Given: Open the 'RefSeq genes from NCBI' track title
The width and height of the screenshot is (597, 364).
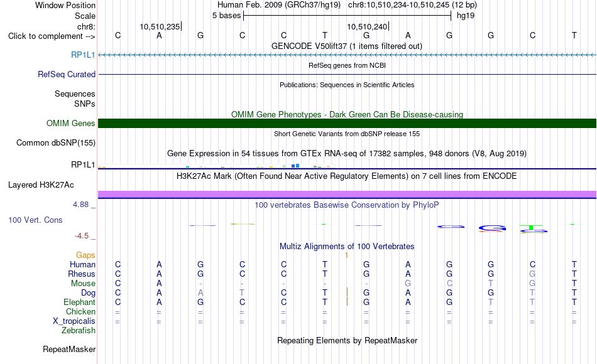Looking at the screenshot, I should (347, 65).
